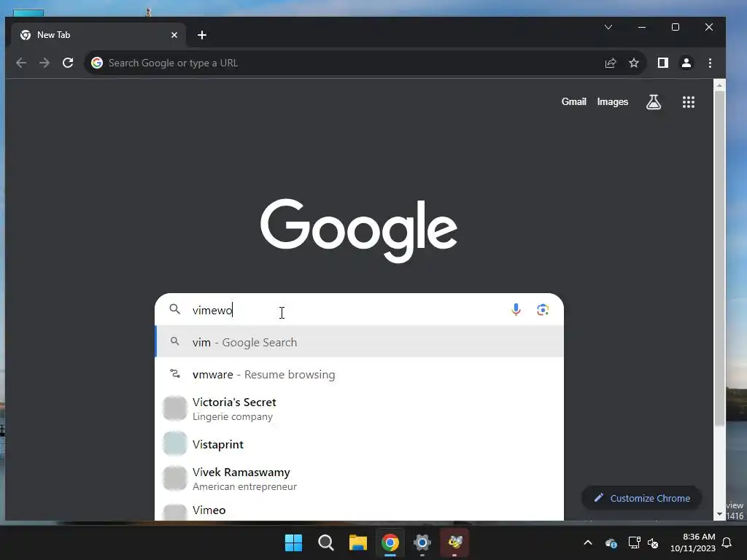Show hidden system tray icons
Image resolution: width=747 pixels, height=560 pixels.
coord(588,542)
